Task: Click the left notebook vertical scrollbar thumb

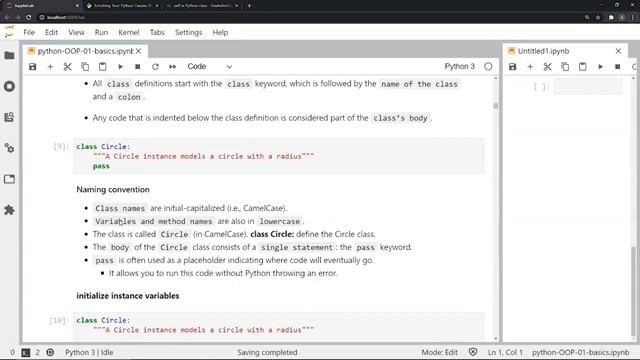Action: coord(496,106)
